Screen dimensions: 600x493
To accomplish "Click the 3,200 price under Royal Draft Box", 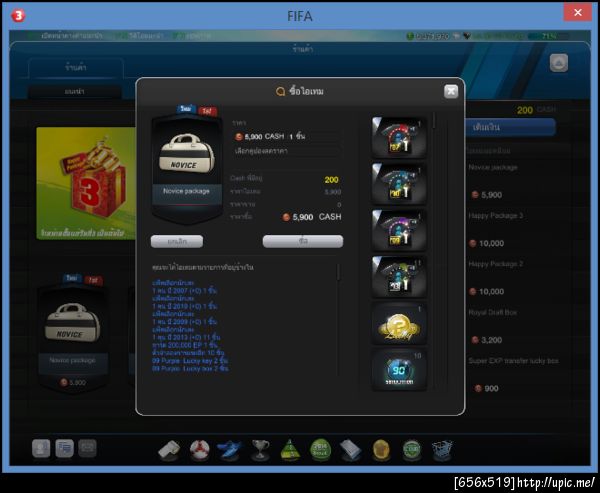I will pyautogui.click(x=487, y=340).
